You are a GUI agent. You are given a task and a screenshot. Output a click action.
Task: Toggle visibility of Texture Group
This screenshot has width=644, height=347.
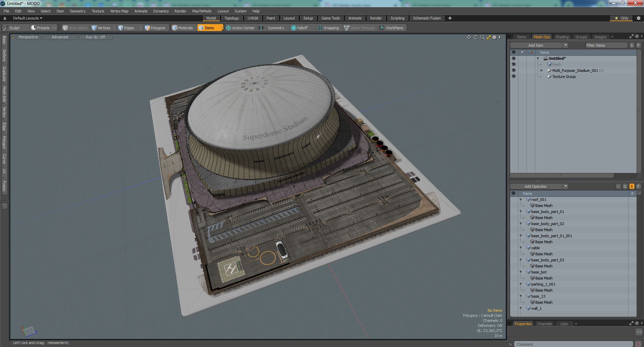513,77
